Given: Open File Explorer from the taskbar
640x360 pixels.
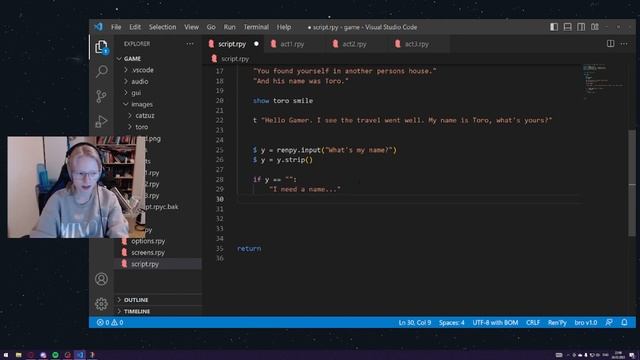Looking at the screenshot, I should point(18,355).
